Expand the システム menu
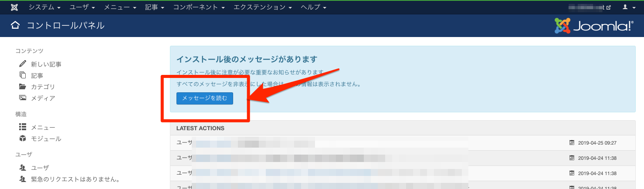Image resolution: width=644 pixels, height=189 pixels. 44,7
